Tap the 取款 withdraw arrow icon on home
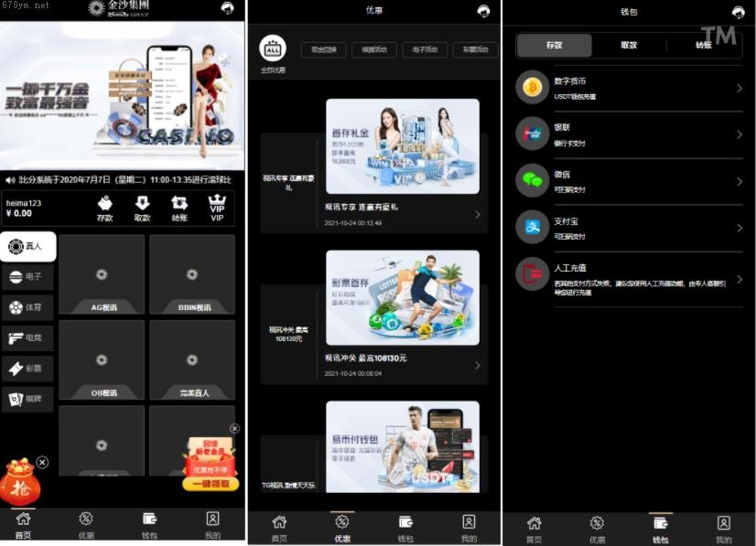Screen dimensions: 756x546 [x=142, y=203]
